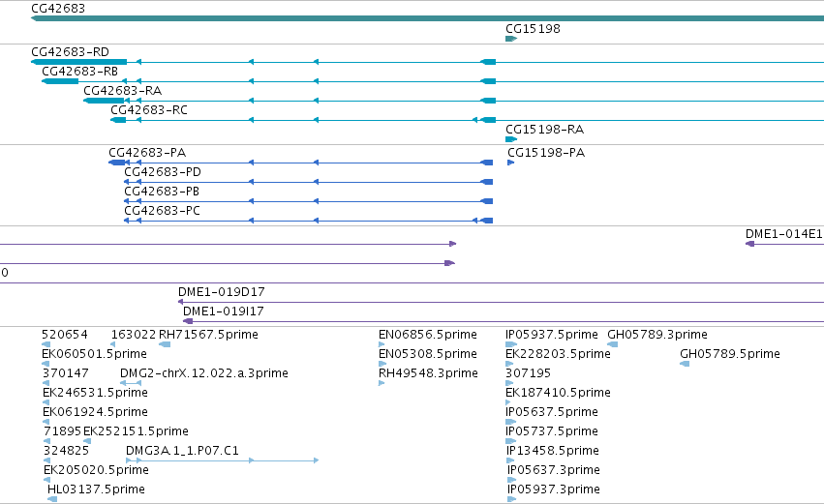Image resolution: width=824 pixels, height=504 pixels.
Task: Open EN05308.5prime EST label
Action: (x=428, y=354)
